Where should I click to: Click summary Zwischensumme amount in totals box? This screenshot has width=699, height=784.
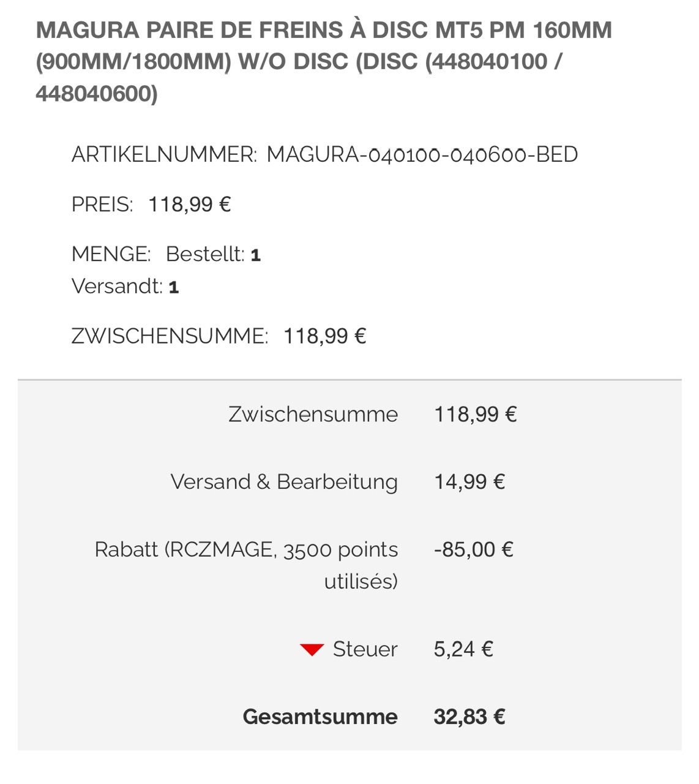coord(476,415)
